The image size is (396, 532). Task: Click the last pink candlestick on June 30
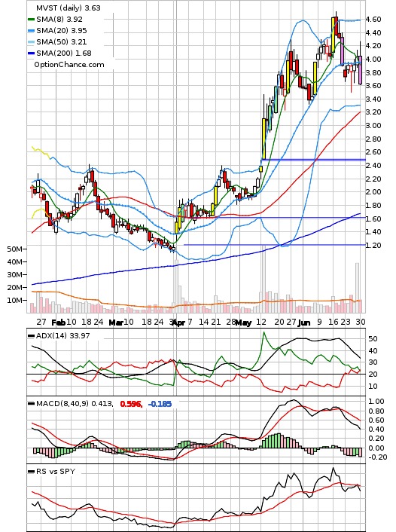[360, 70]
